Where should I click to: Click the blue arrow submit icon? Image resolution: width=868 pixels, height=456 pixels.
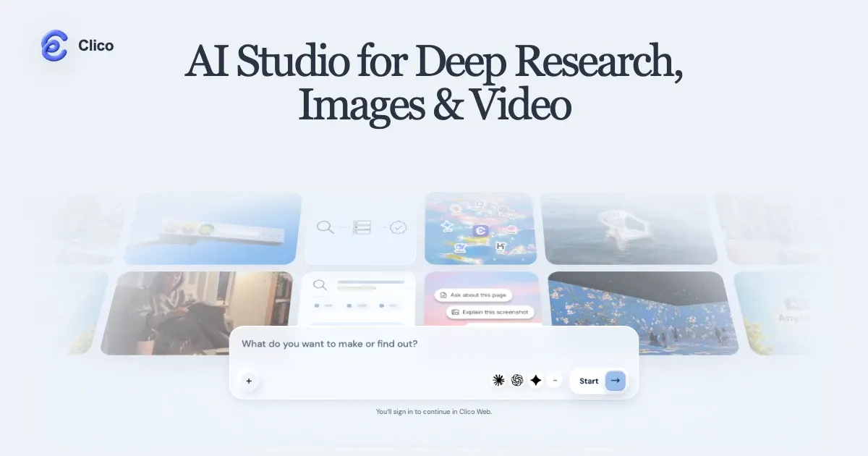(615, 381)
